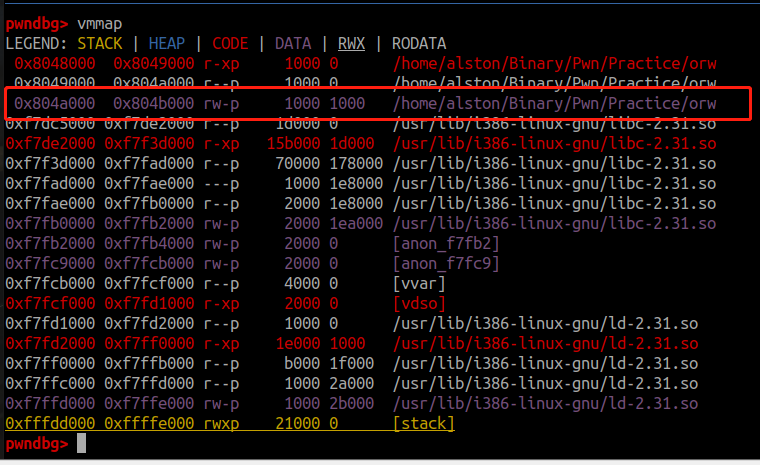Click the [stack] entry
760x465 pixels.
coord(424,423)
